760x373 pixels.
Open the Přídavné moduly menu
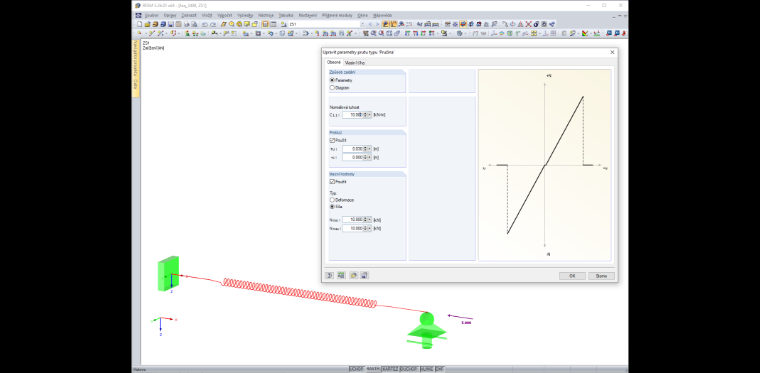click(337, 15)
